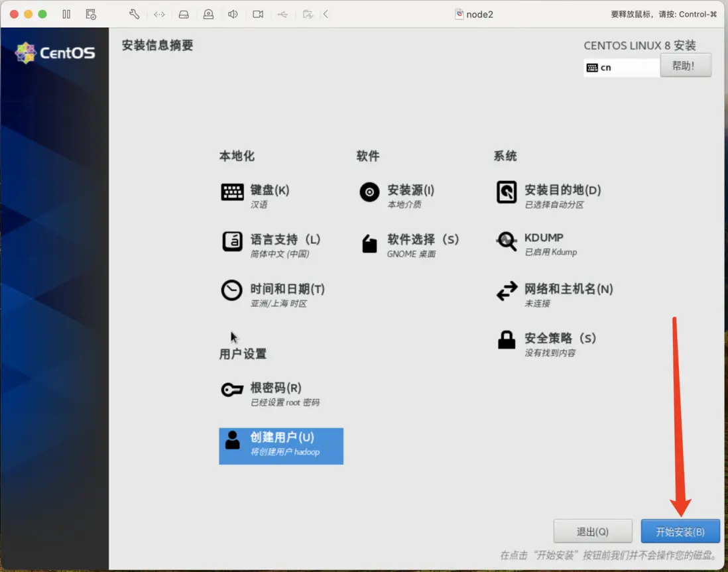This screenshot has width=728, height=572.
Task: Click the lock icon for 安全策略
Action: coord(507,340)
